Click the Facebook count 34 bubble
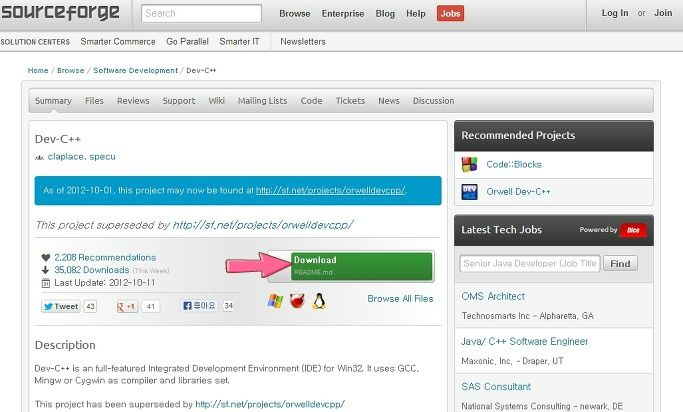The width and height of the screenshot is (683, 412). tap(228, 306)
